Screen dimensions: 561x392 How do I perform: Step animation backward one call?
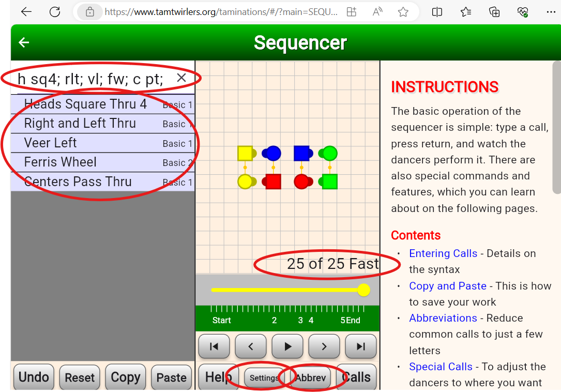click(x=250, y=346)
